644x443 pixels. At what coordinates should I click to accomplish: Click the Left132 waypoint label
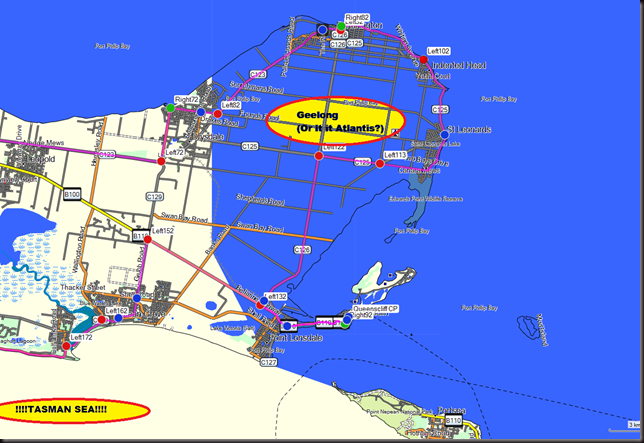click(275, 296)
